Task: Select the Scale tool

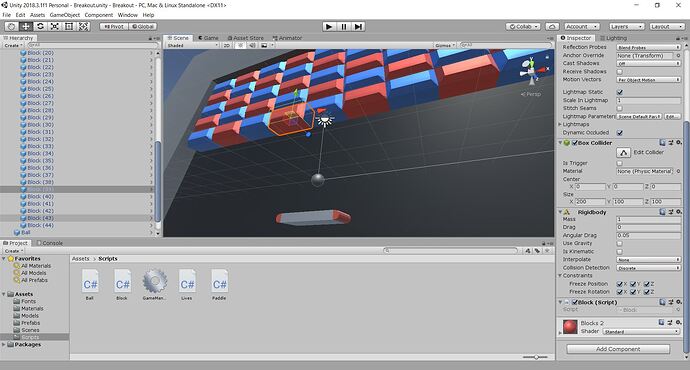Action: tap(55, 26)
